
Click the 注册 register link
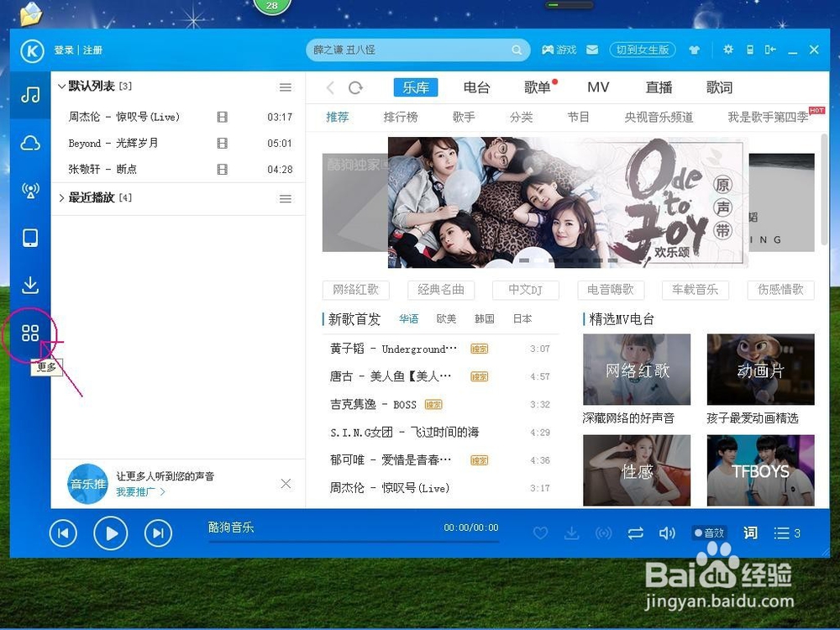point(92,50)
